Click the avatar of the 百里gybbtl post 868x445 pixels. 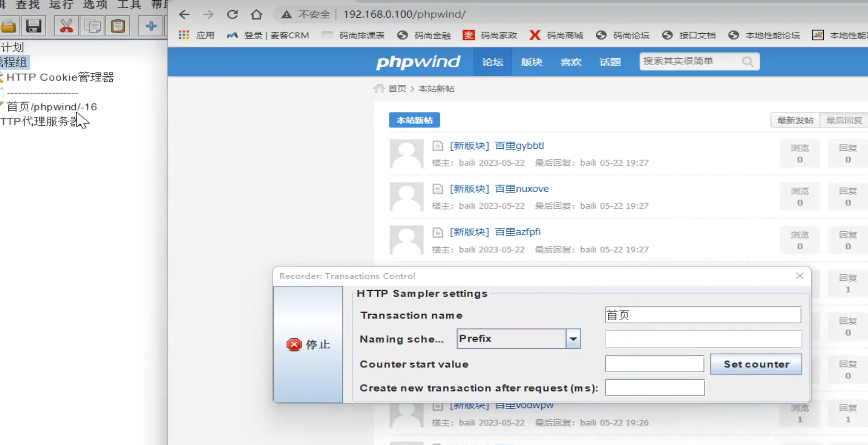[x=406, y=154]
